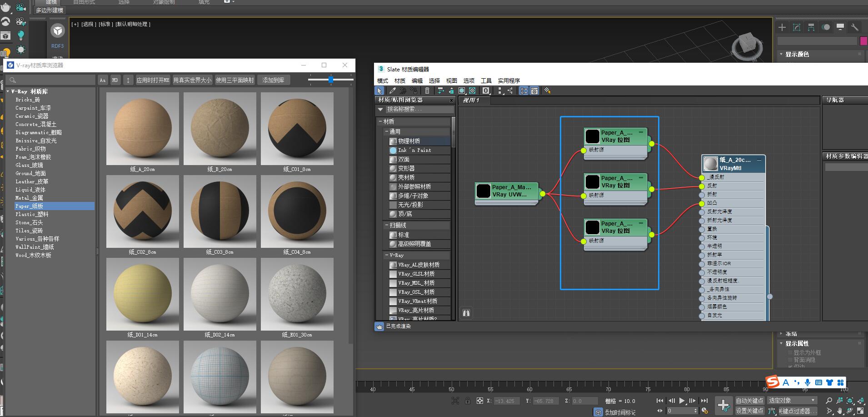868x417 pixels.
Task: Toggle the parameter editor panel icon
Action: tap(534, 90)
